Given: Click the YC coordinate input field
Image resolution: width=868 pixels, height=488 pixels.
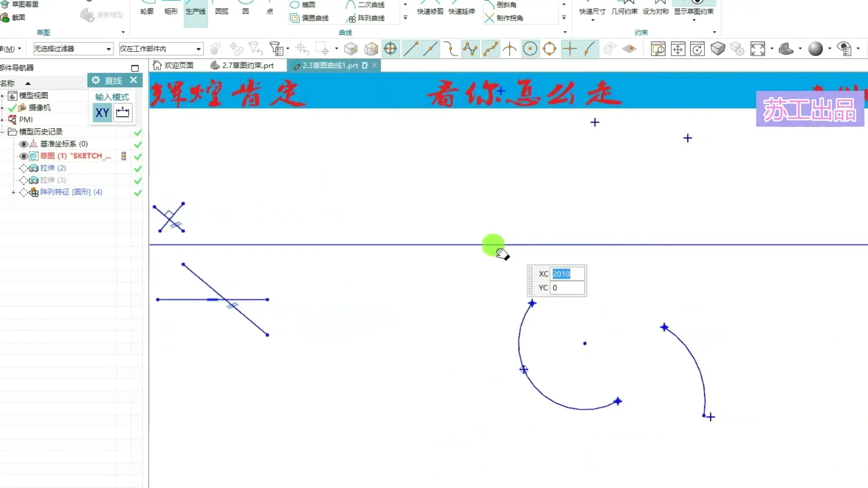Looking at the screenshot, I should [566, 288].
